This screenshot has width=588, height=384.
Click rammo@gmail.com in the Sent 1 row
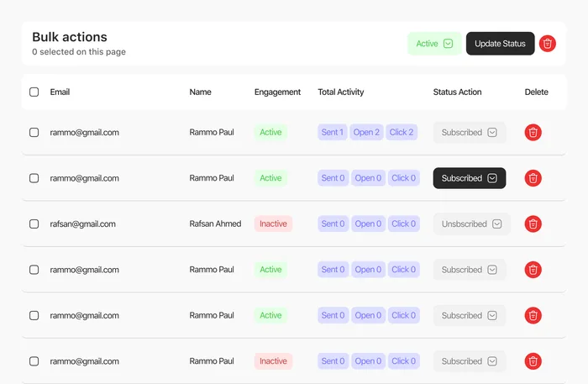(x=84, y=133)
